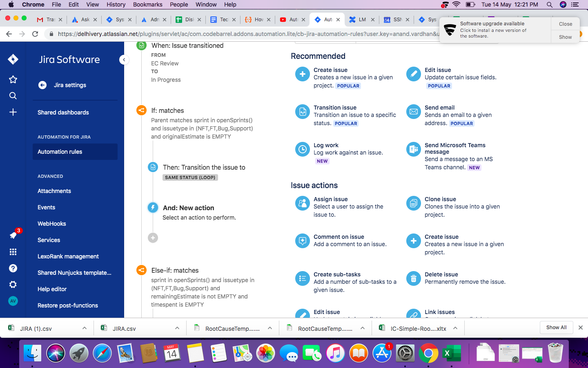Select the Log work clock icon
588x368 pixels.
pyautogui.click(x=303, y=149)
